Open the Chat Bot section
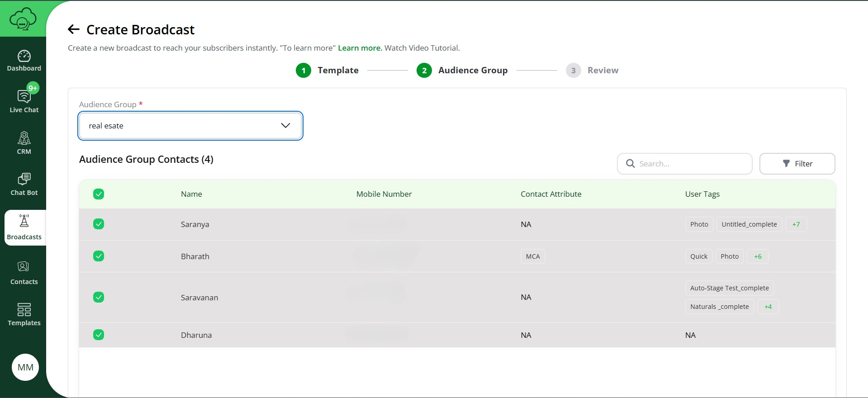 pyautogui.click(x=24, y=184)
